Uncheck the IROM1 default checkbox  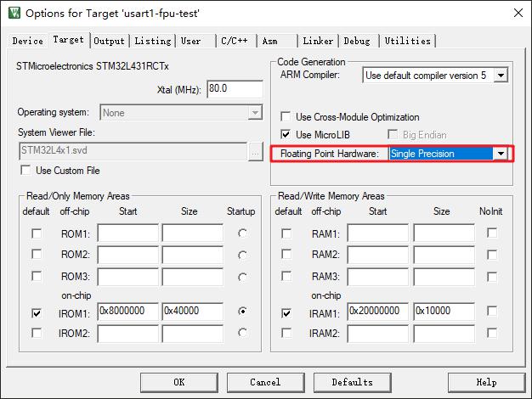pyautogui.click(x=37, y=313)
